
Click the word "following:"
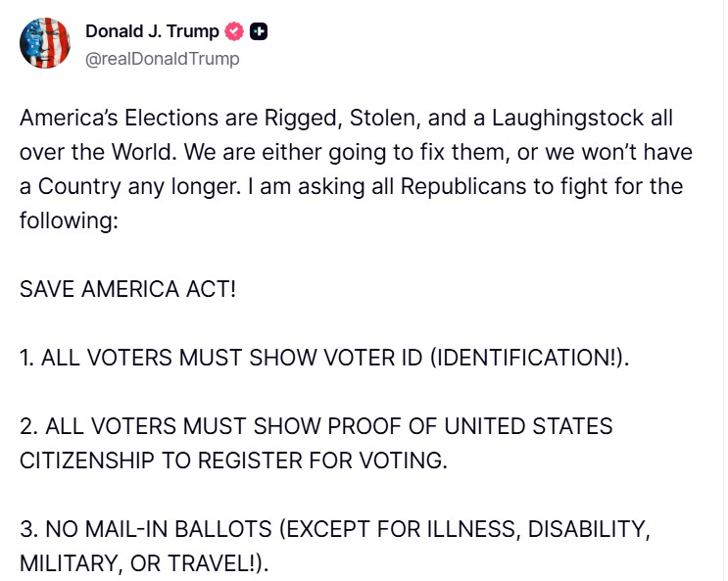pos(68,222)
